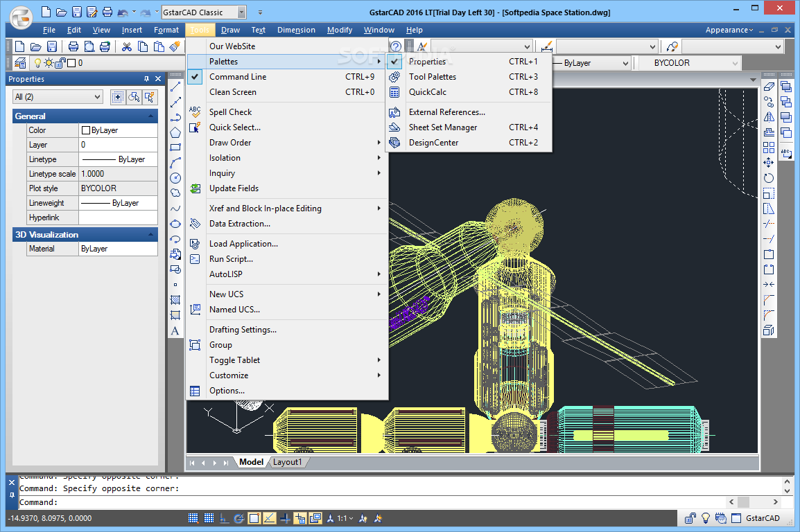The height and width of the screenshot is (532, 800).
Task: Create a new drawing from standard toolbar
Action: pyautogui.click(x=19, y=47)
